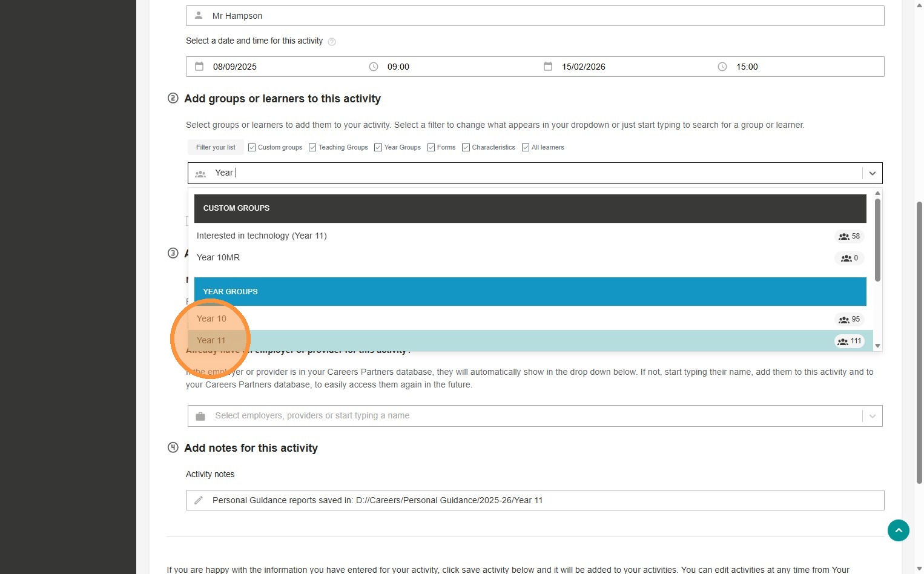
Task: Click the pencil icon in Activity notes
Action: click(x=199, y=500)
